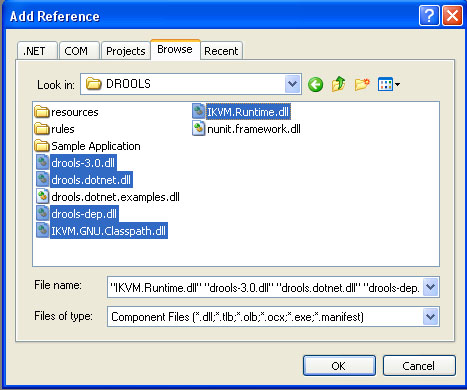
Task: Select the Browse tab
Action: tap(175, 49)
